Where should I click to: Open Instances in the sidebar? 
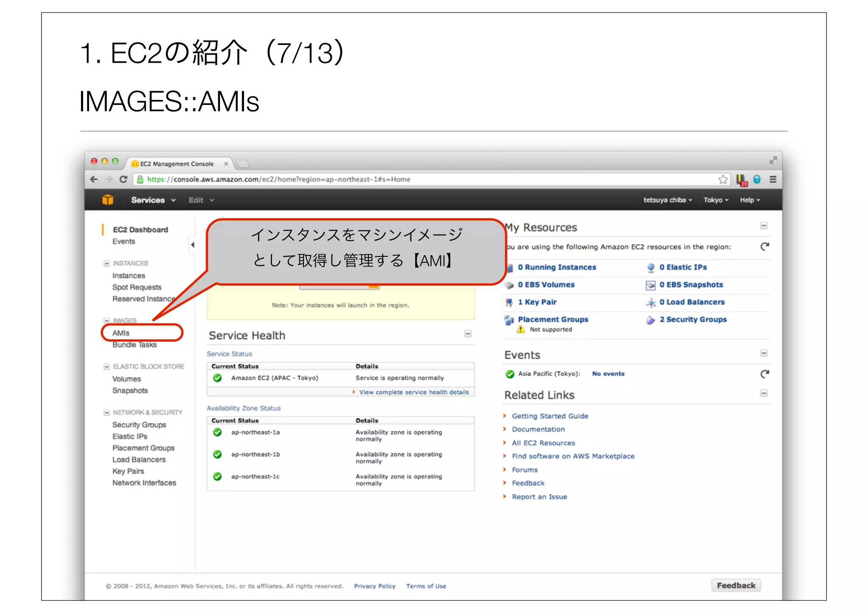click(128, 275)
